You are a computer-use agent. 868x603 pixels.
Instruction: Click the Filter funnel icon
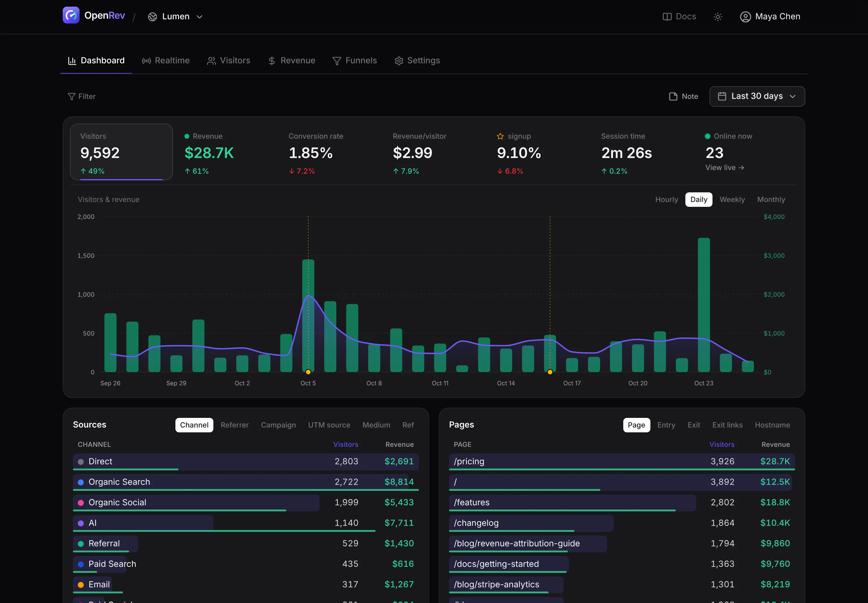coord(71,97)
